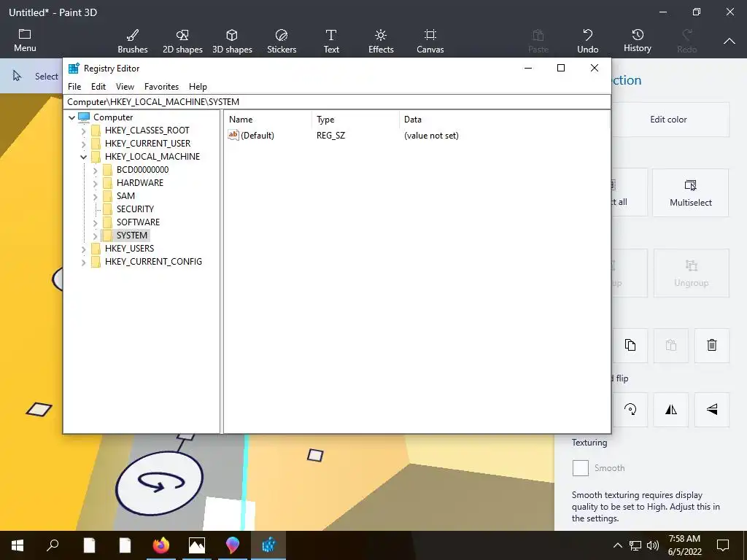The height and width of the screenshot is (560, 747).
Task: Collapse the Paint 3D toolbar chevron
Action: click(x=729, y=42)
